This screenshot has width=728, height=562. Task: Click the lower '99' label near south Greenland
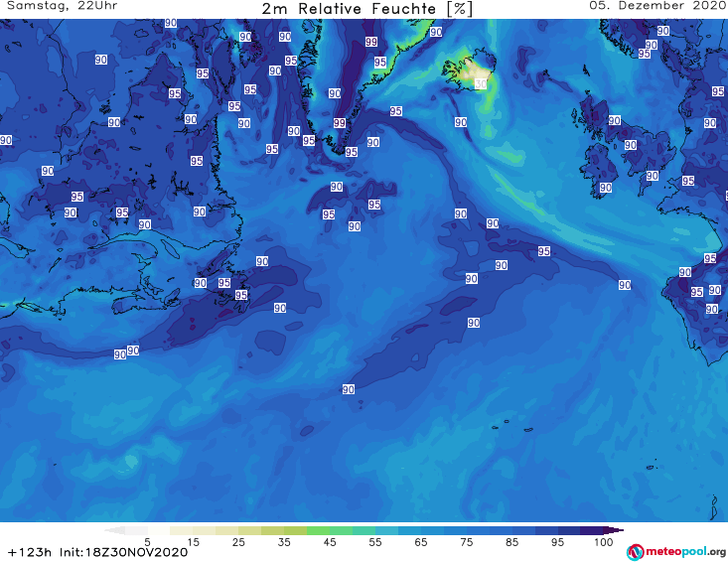pos(340,123)
